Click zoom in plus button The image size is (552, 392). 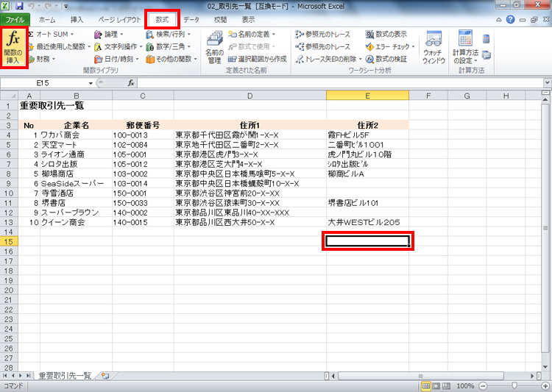pos(545,386)
